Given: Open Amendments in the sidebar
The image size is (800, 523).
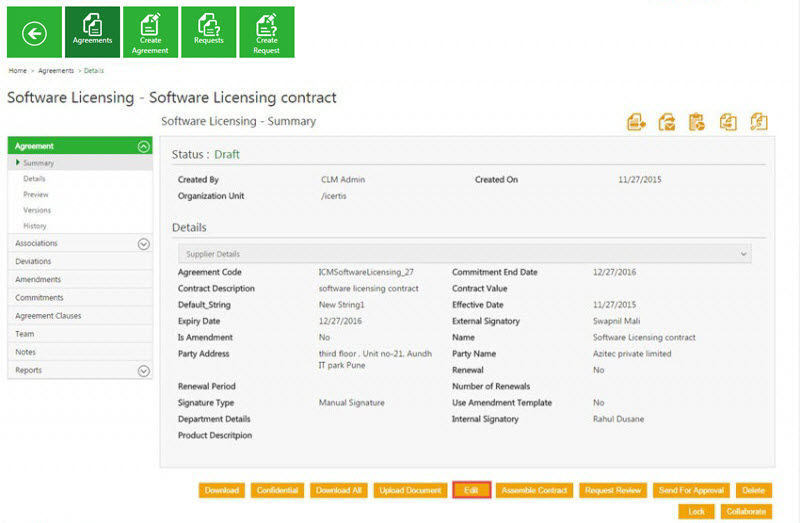Looking at the screenshot, I should [80, 280].
